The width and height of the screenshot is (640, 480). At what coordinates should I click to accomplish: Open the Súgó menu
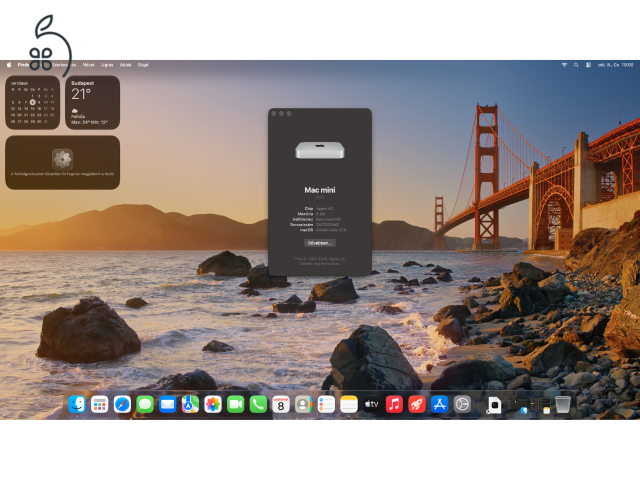(x=143, y=65)
